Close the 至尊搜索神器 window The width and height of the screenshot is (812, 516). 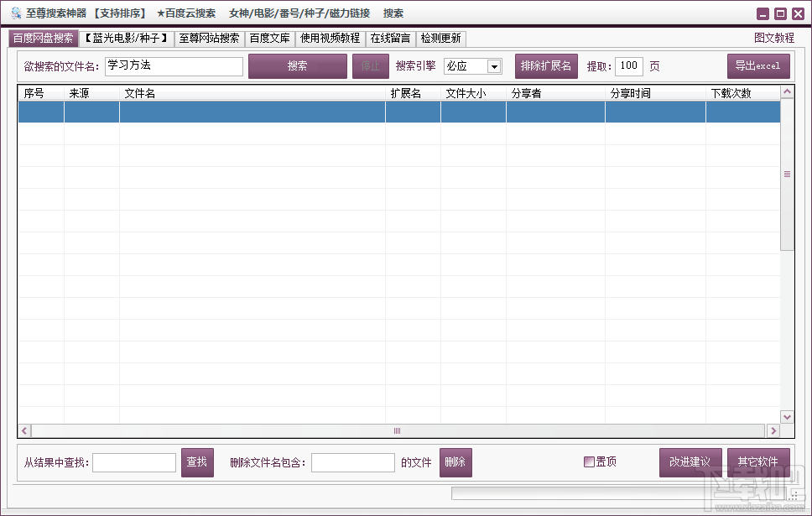(x=798, y=14)
